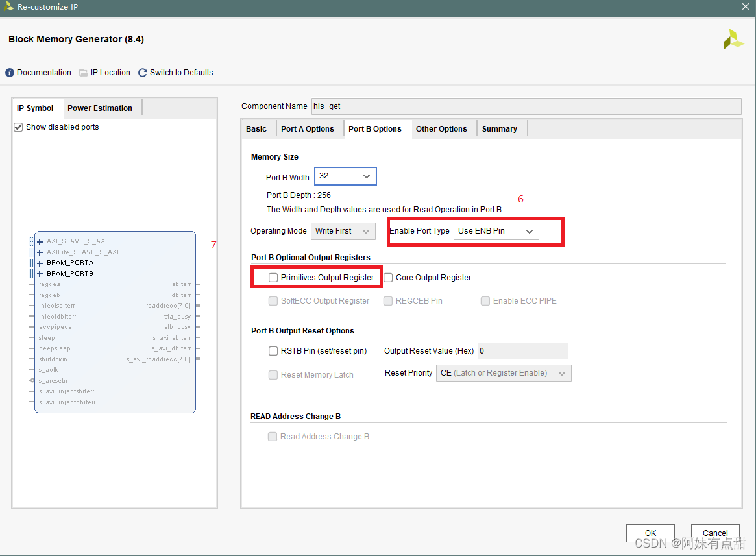
Task: Click the Switch to Defaults refresh icon
Action: (x=143, y=72)
